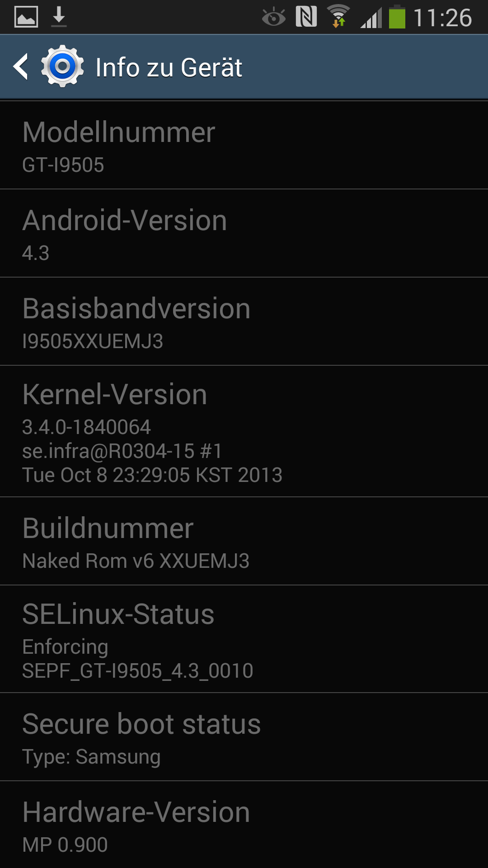Image resolution: width=488 pixels, height=868 pixels.
Task: Select the SELinux-Status item
Action: [x=244, y=639]
